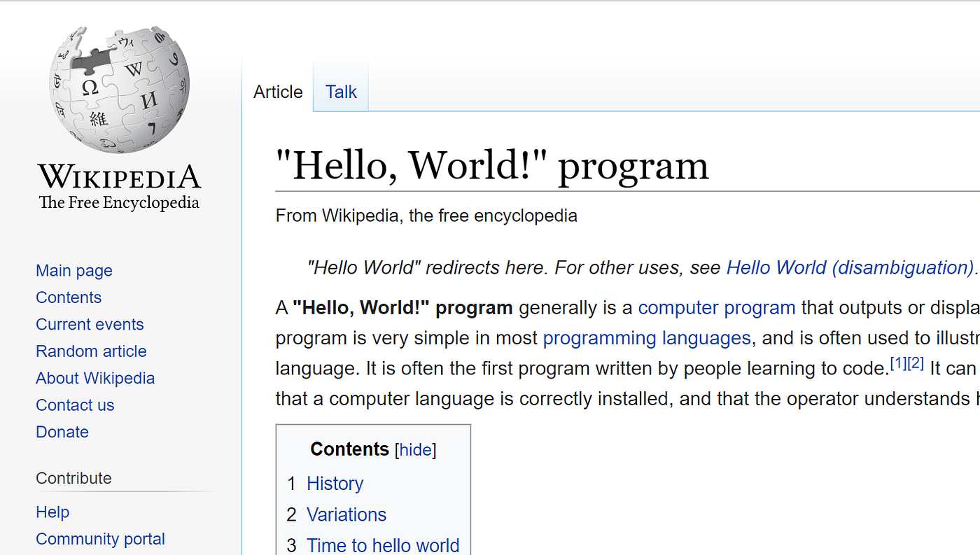Click the "Hello, World!" program page title

click(x=492, y=166)
